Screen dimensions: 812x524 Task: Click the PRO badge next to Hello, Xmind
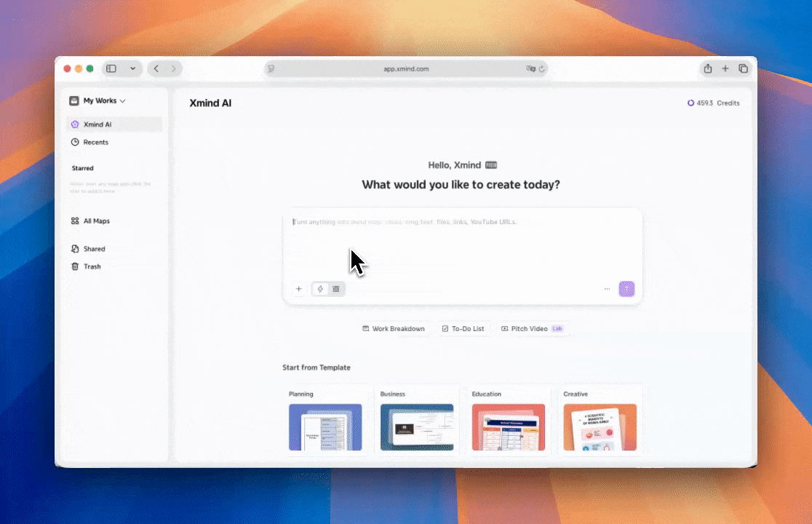[491, 165]
